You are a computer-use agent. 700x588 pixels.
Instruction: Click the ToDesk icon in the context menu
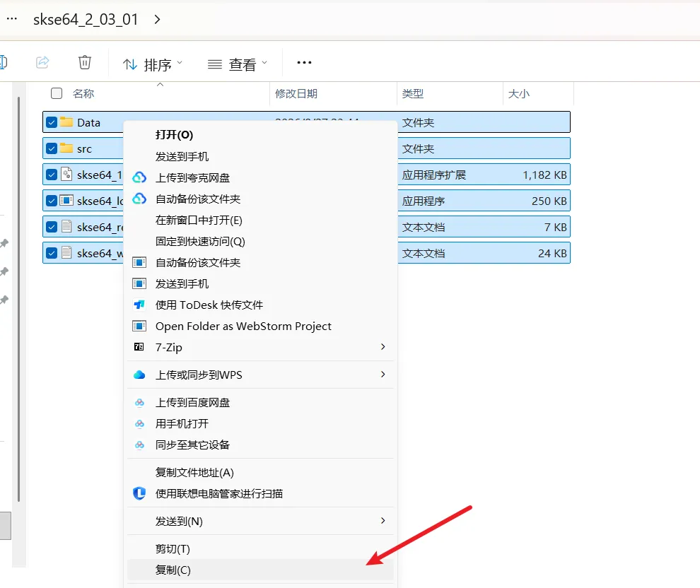click(x=139, y=305)
